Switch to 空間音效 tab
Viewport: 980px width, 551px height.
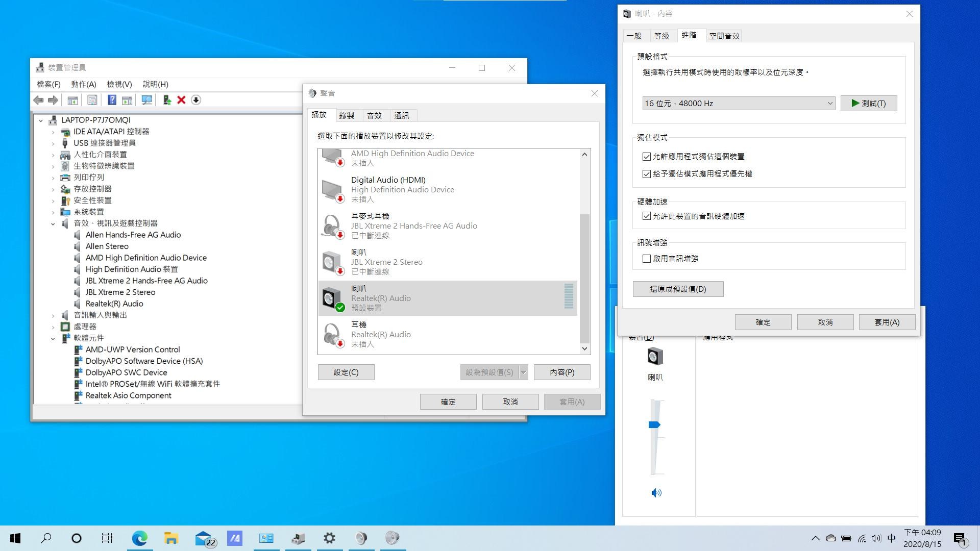pos(724,36)
